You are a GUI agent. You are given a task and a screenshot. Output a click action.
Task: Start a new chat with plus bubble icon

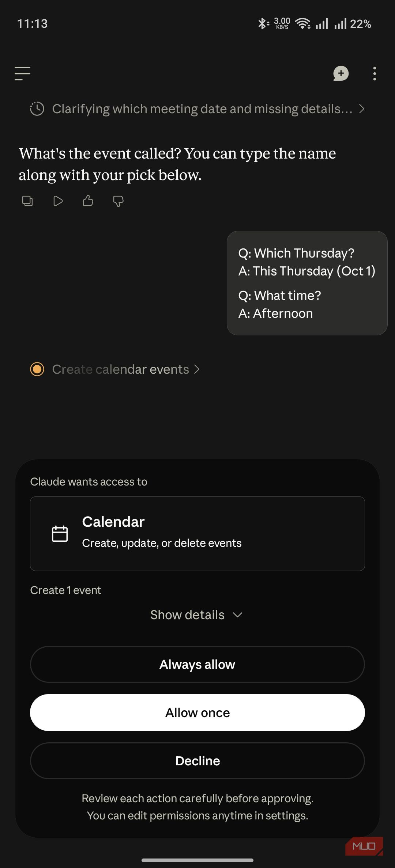pos(341,73)
